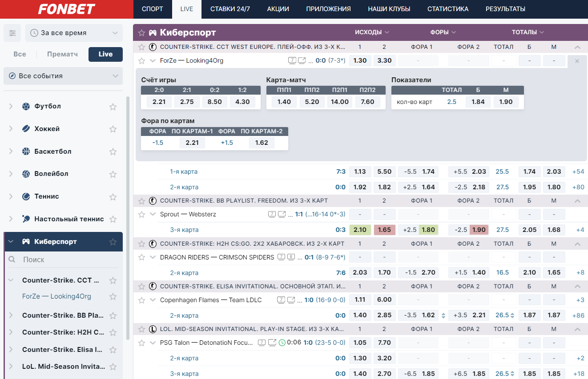The image size is (588, 379).
Task: Select П1П1 map-match odds 1.40
Action: click(284, 102)
